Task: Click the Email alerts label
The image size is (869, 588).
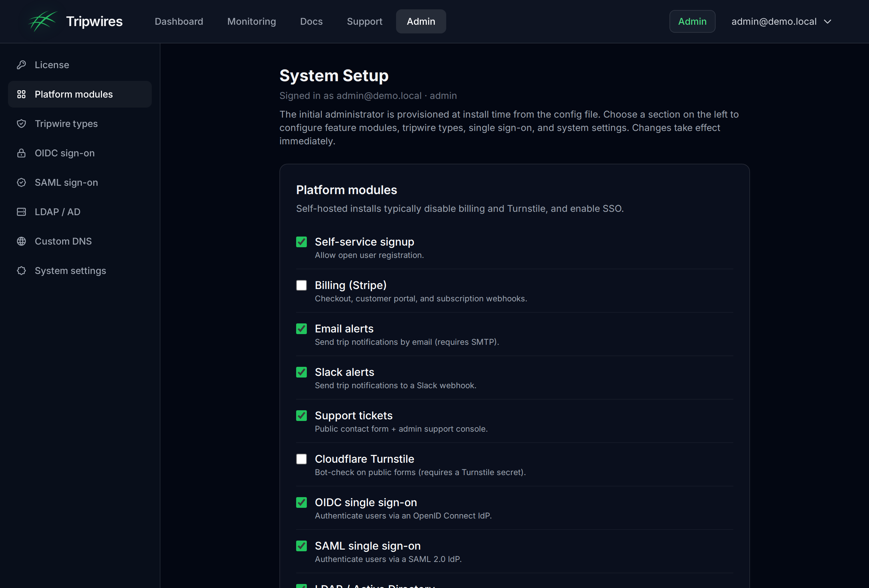Action: (x=344, y=328)
